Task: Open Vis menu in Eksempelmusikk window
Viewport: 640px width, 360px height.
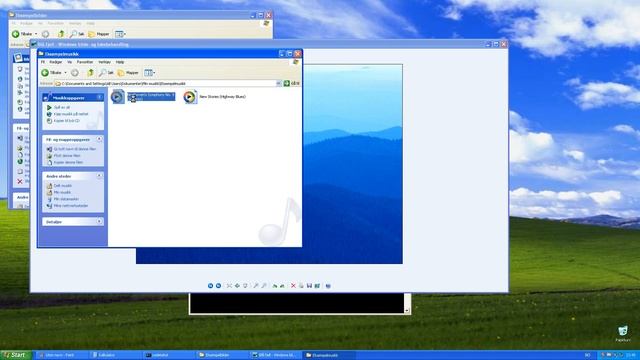Action: (69, 62)
